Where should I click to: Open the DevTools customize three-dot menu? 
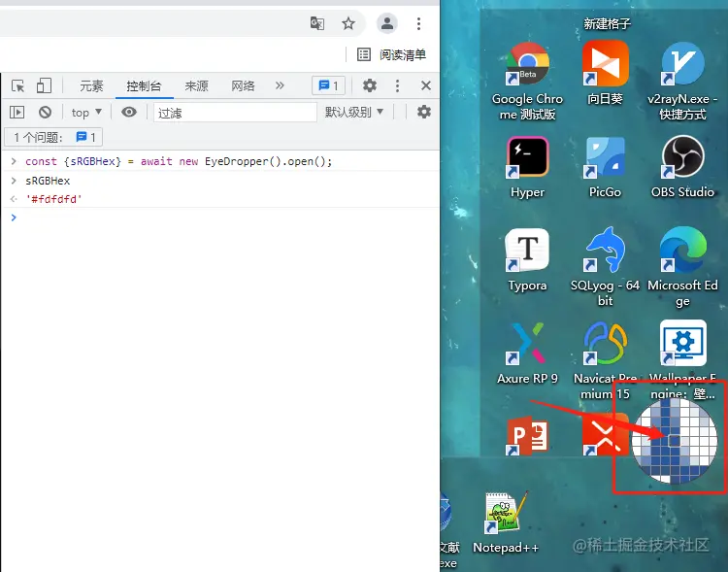[x=397, y=85]
